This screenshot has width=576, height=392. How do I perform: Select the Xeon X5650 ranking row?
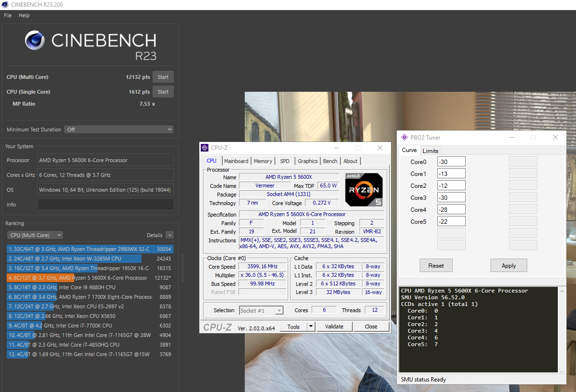point(90,316)
